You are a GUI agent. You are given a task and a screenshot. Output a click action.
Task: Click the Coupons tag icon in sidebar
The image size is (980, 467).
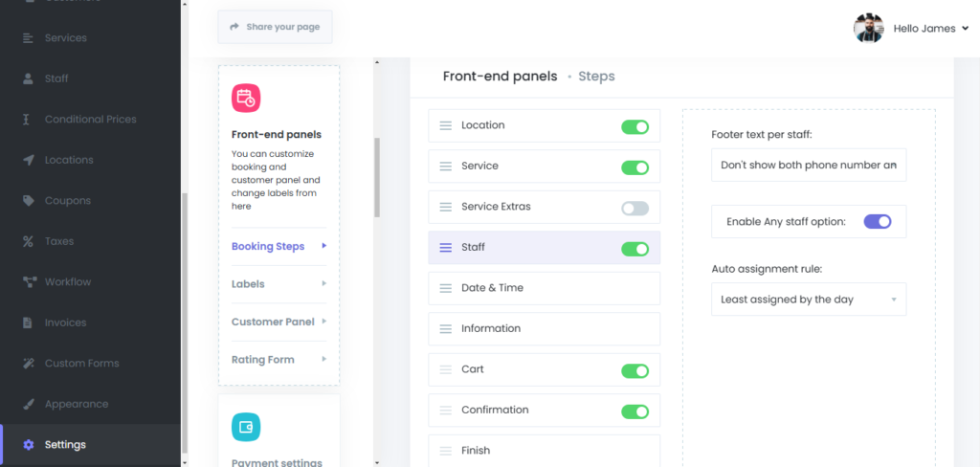28,201
